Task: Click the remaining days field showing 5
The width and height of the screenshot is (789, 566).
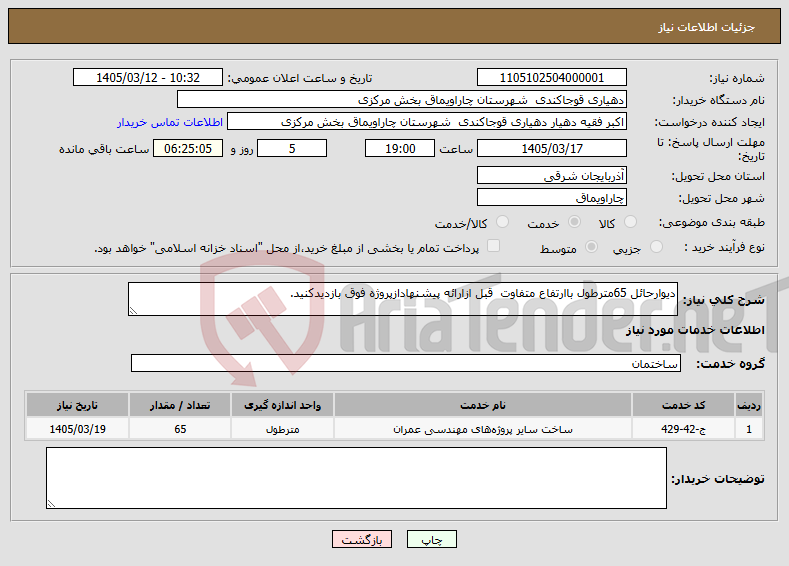Action: pyautogui.click(x=292, y=148)
